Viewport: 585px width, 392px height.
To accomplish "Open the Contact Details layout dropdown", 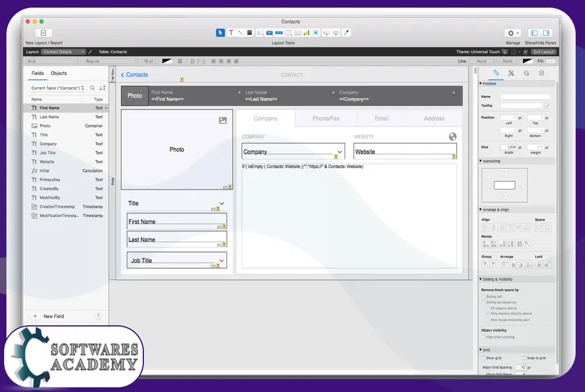I will tap(63, 52).
